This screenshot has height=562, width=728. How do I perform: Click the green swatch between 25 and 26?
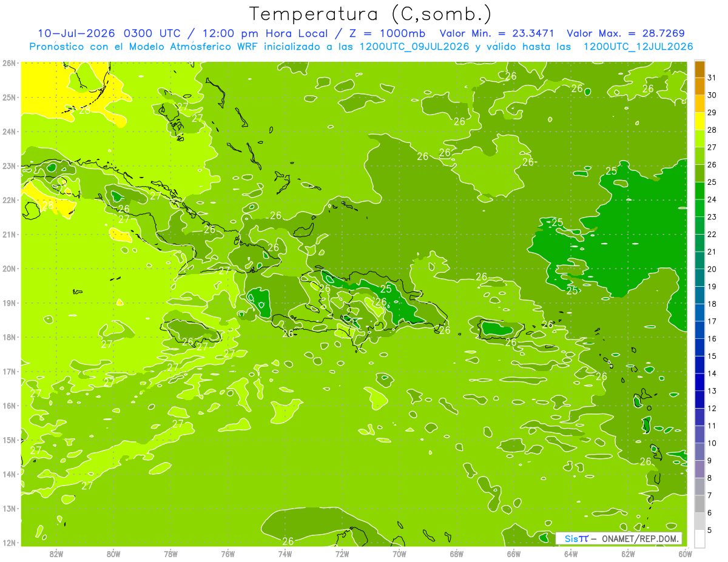tap(699, 173)
